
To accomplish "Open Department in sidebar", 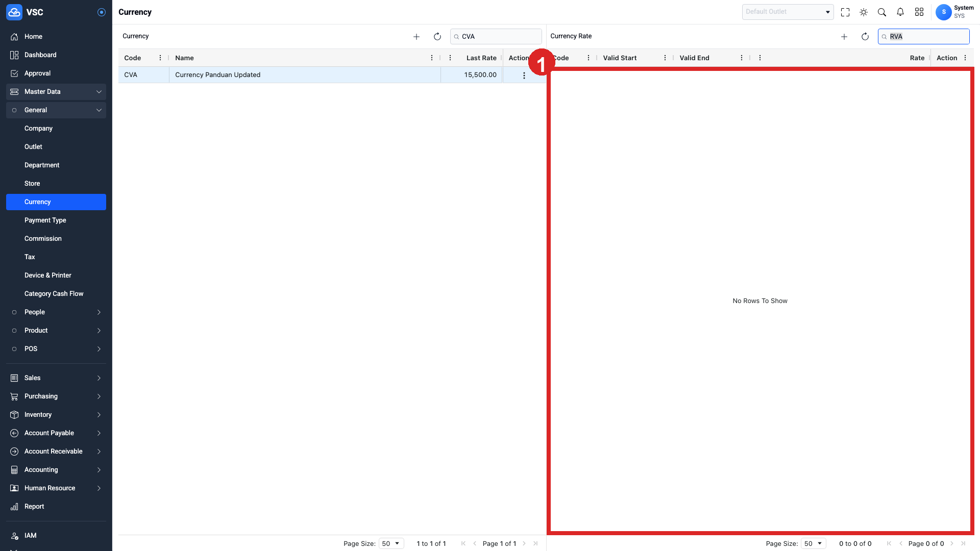I will coord(56,165).
